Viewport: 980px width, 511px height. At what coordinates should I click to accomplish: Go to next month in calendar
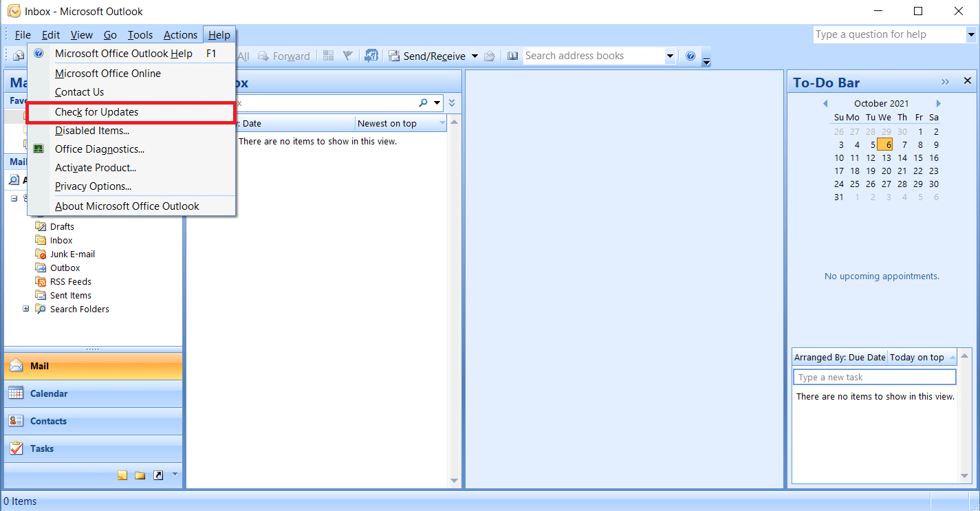pyautogui.click(x=938, y=104)
